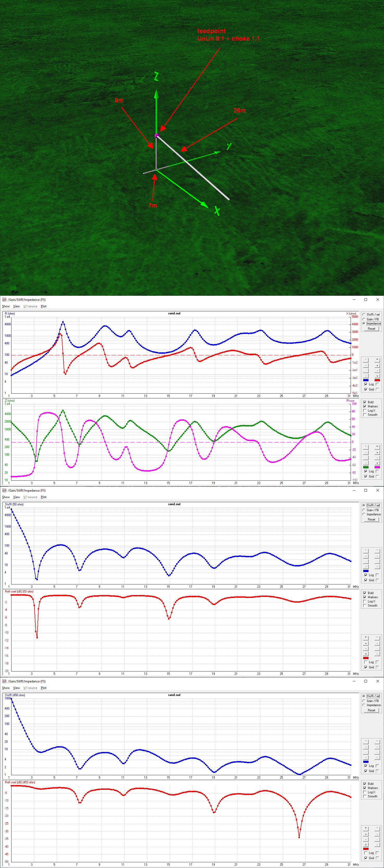Close the SWR 450 ohm window

coord(377,681)
